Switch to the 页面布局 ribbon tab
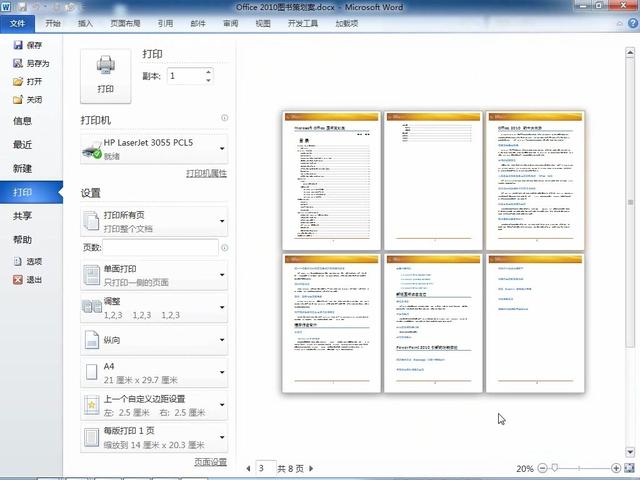Viewport: 640px width, 480px height. [x=125, y=22]
